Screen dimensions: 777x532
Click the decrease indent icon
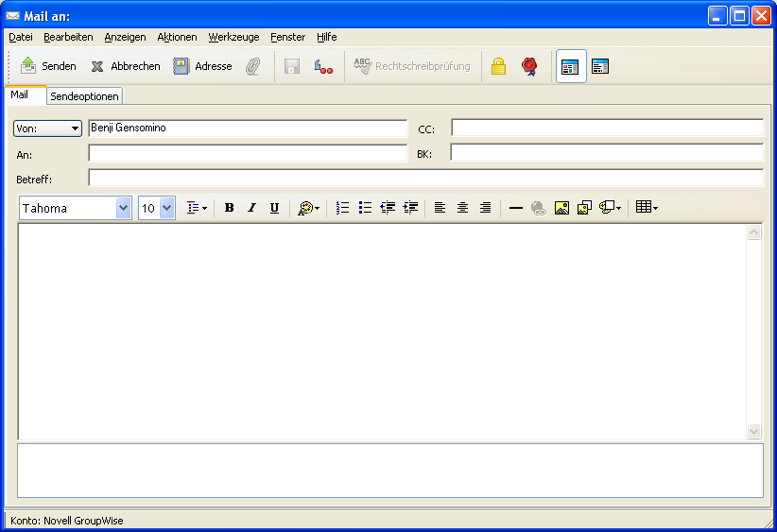tap(388, 208)
